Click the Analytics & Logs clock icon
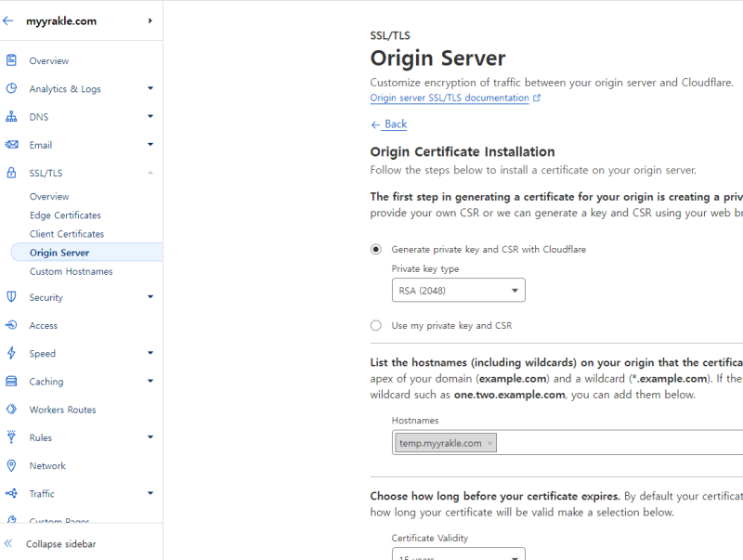Image resolution: width=743 pixels, height=560 pixels. pos(11,88)
